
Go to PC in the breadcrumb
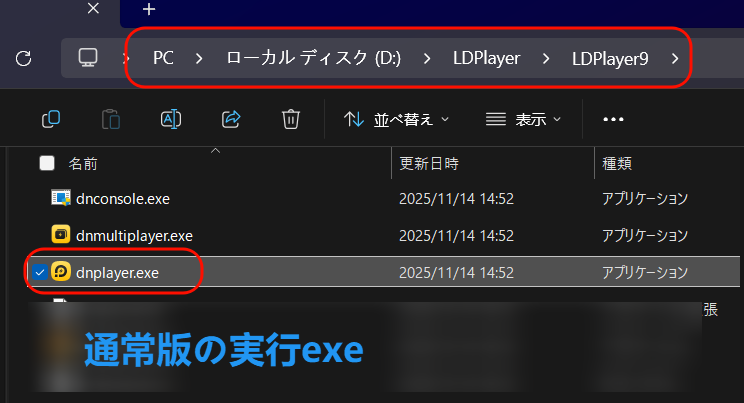tap(163, 58)
